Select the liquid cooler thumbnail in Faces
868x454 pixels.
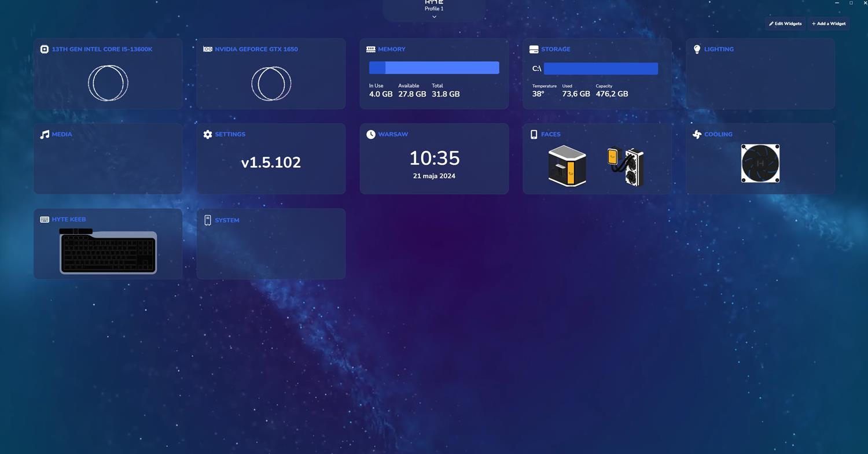click(x=626, y=167)
